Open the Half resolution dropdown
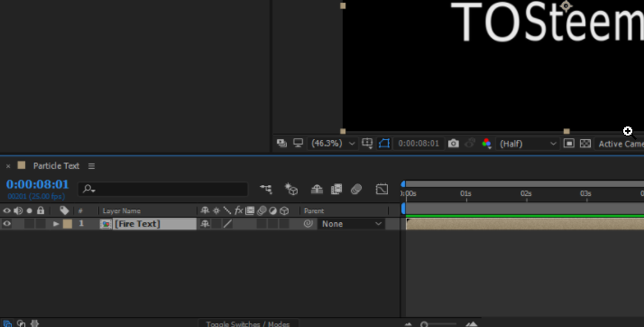 tap(527, 144)
